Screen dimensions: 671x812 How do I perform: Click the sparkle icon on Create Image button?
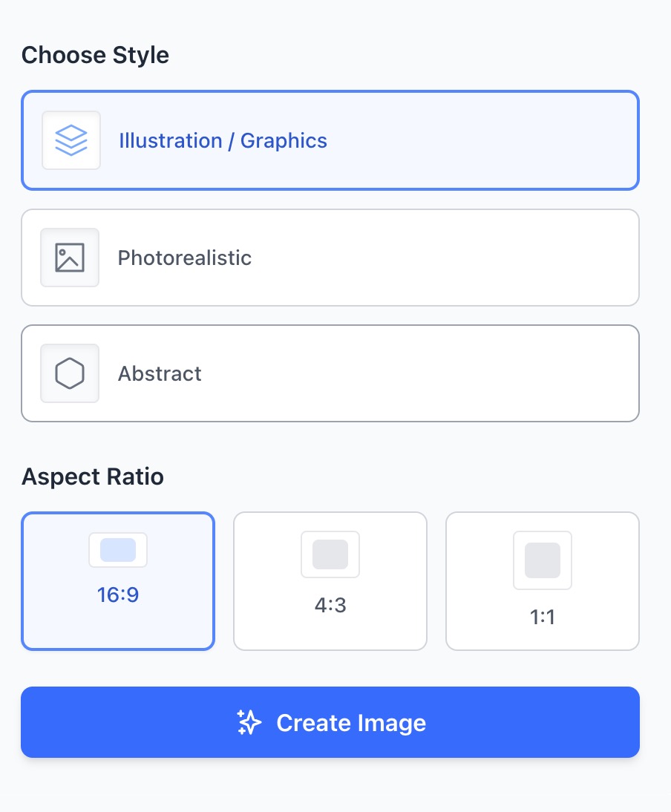[x=249, y=722]
